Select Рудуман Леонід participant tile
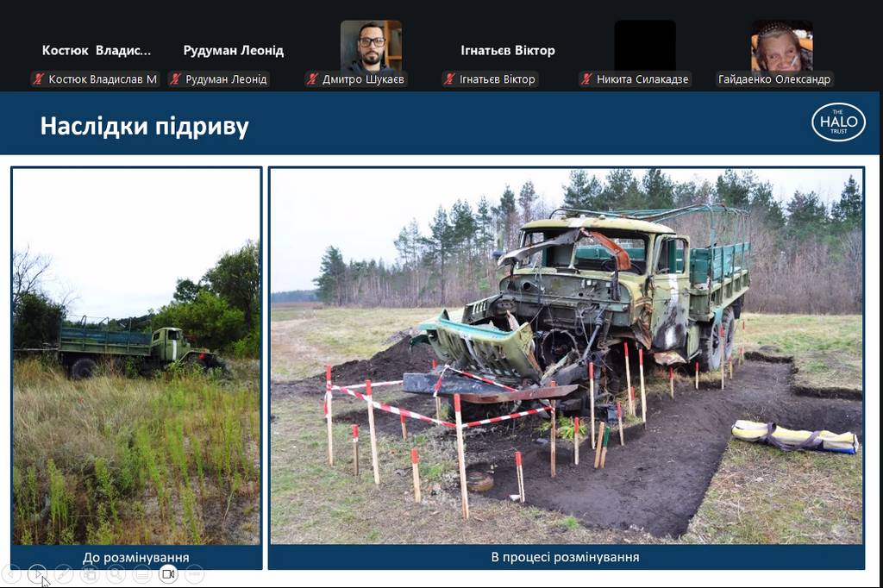Screen dimensions: 883x588 click(x=233, y=50)
